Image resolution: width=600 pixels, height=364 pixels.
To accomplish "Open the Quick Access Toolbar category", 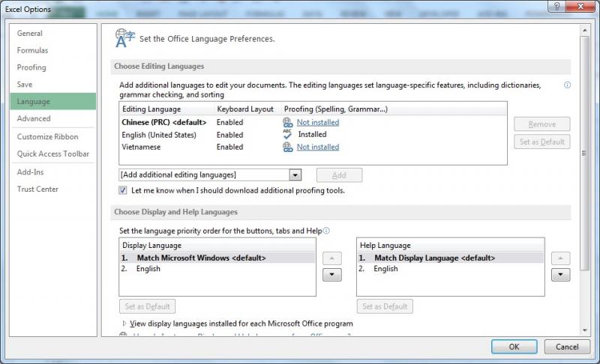I will point(52,154).
